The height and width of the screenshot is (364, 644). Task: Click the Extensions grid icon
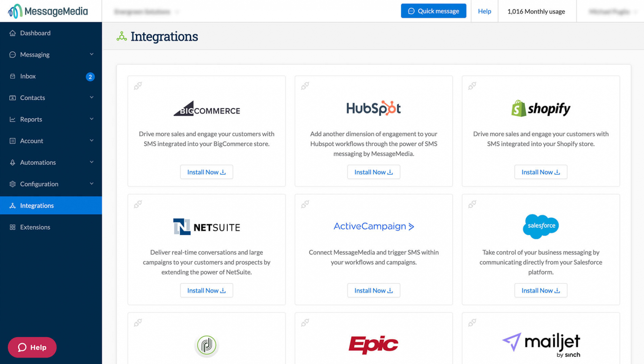[x=13, y=227]
